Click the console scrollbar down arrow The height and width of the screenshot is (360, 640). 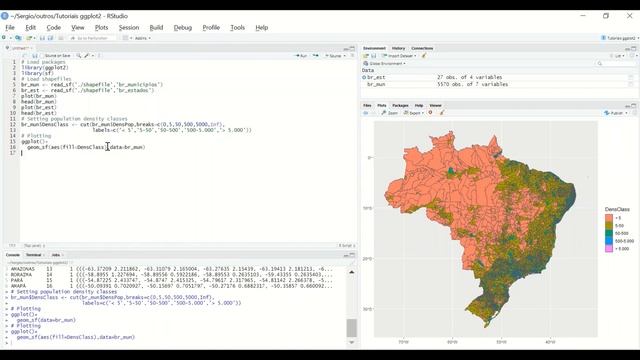tap(351, 342)
